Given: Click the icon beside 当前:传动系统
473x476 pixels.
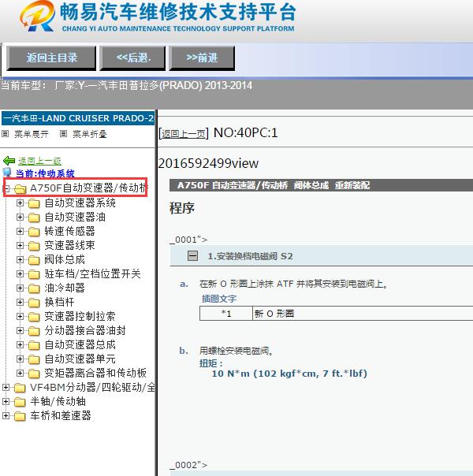Looking at the screenshot, I should click(7, 173).
